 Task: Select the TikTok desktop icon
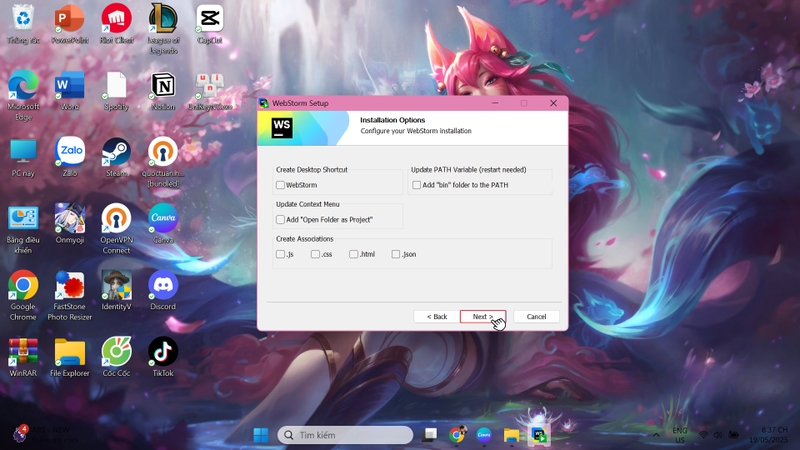click(163, 357)
